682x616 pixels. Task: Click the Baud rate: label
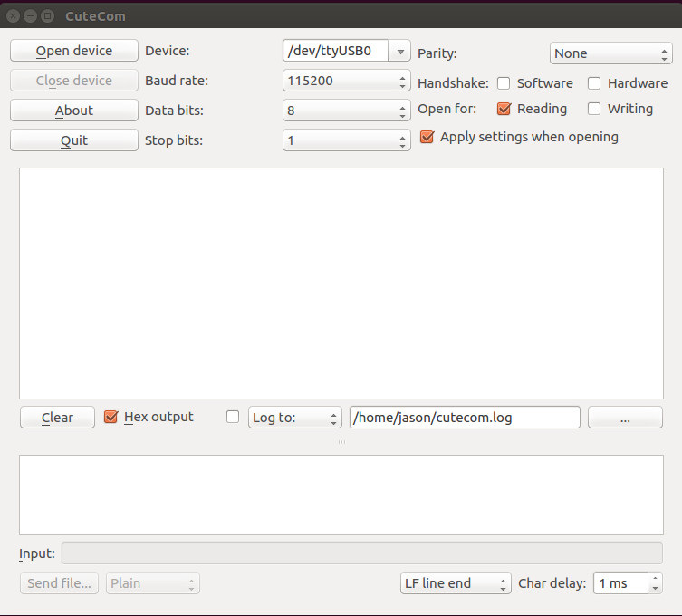click(177, 81)
